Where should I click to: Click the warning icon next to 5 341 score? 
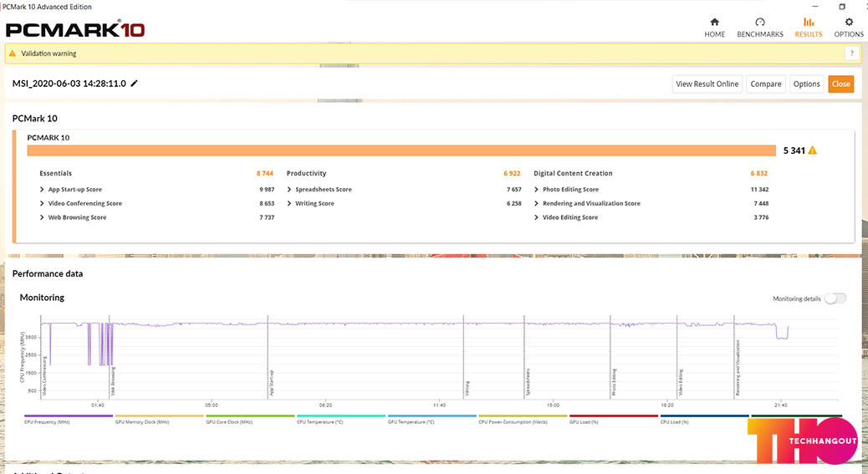[x=812, y=150]
